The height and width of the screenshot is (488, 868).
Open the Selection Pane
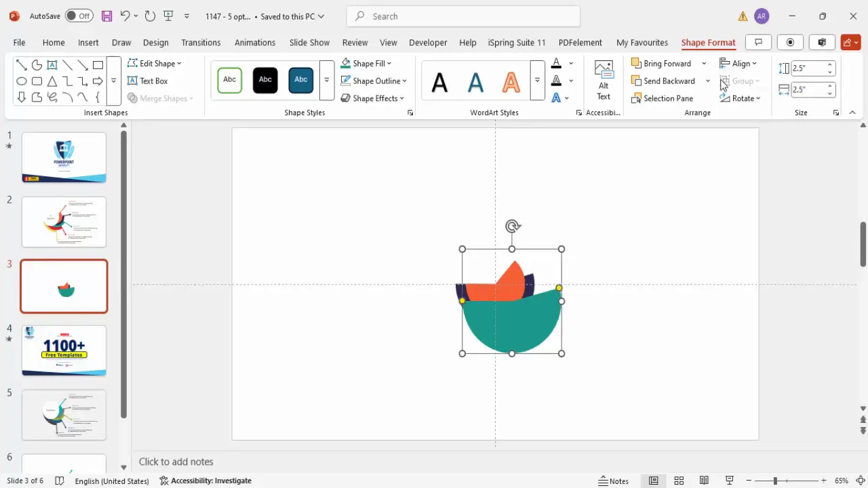click(x=662, y=98)
